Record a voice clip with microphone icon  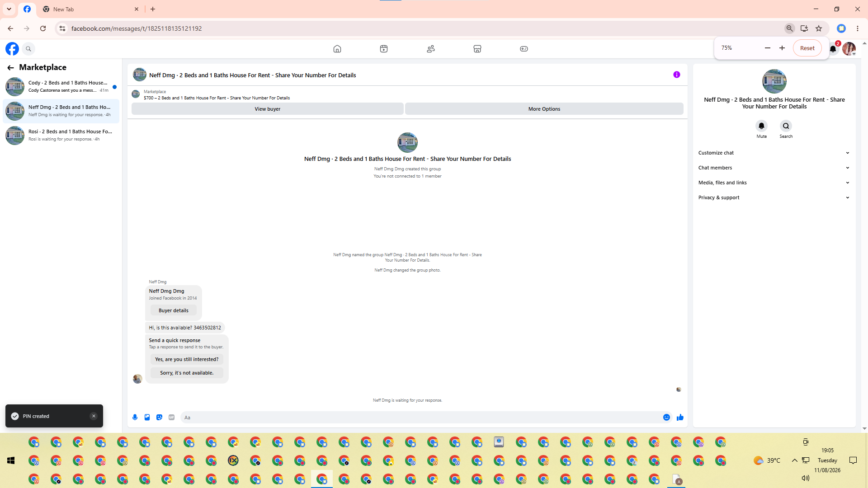(135, 418)
